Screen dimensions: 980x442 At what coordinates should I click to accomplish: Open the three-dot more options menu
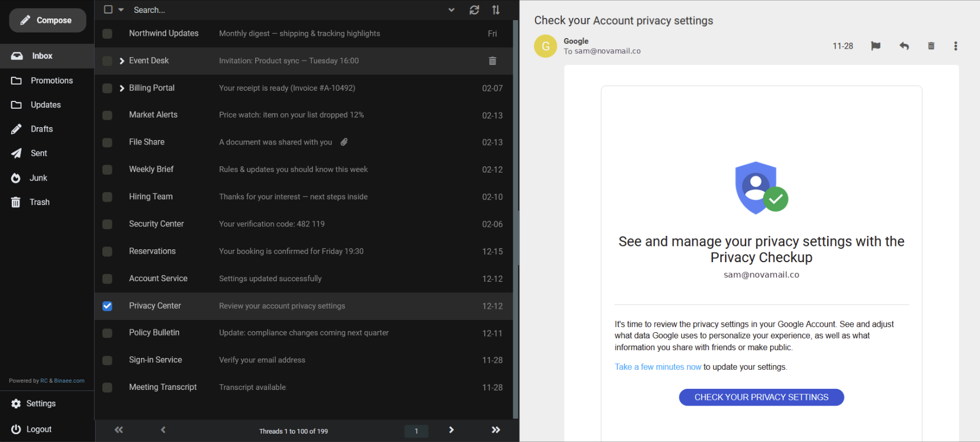pos(955,46)
